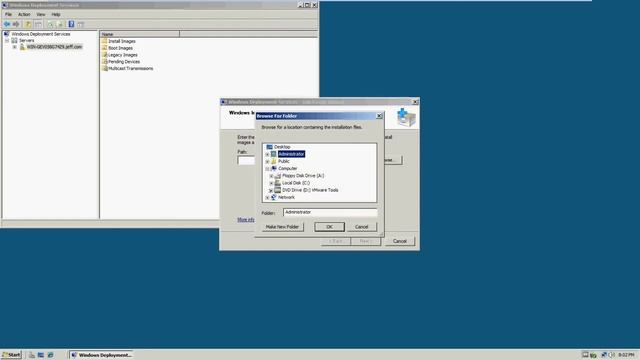Click the Name column header

coord(140,34)
